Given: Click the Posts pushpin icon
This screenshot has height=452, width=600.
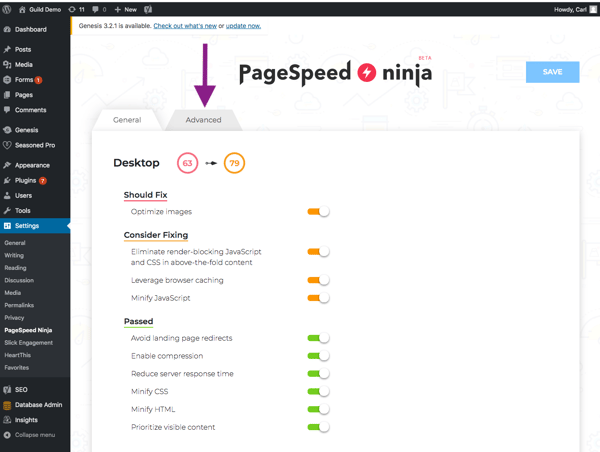Looking at the screenshot, I should click(7, 49).
